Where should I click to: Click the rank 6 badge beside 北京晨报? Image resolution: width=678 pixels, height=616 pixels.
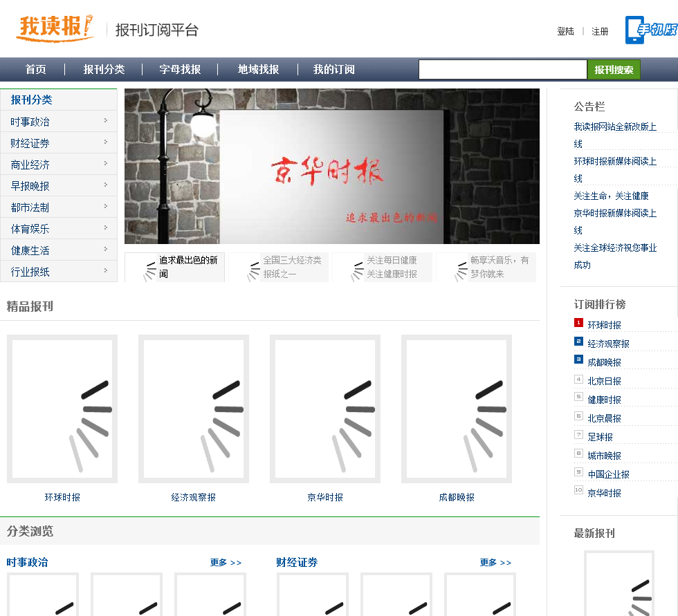pos(578,416)
